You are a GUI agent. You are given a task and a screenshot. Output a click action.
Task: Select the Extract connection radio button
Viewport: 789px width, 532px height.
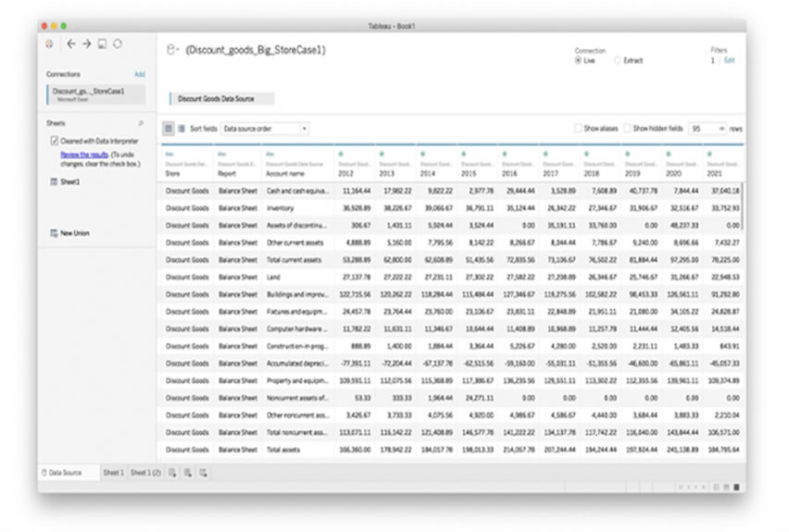coord(618,60)
